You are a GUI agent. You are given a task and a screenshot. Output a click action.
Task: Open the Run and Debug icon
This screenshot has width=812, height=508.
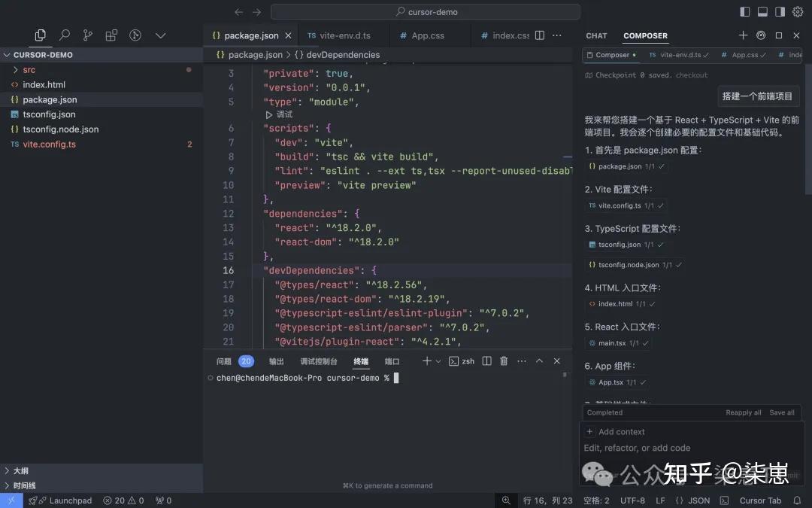point(136,35)
